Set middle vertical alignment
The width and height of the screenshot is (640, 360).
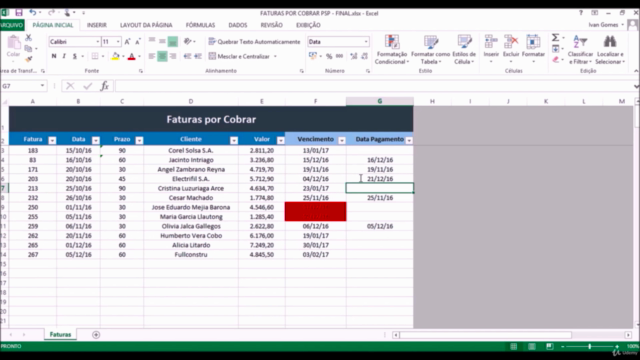point(162,41)
